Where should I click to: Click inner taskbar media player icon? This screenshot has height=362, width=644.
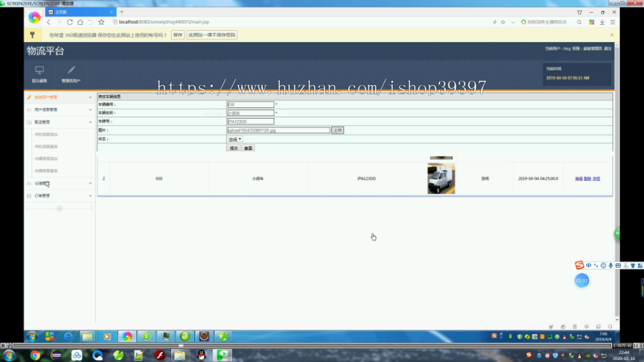[107, 336]
